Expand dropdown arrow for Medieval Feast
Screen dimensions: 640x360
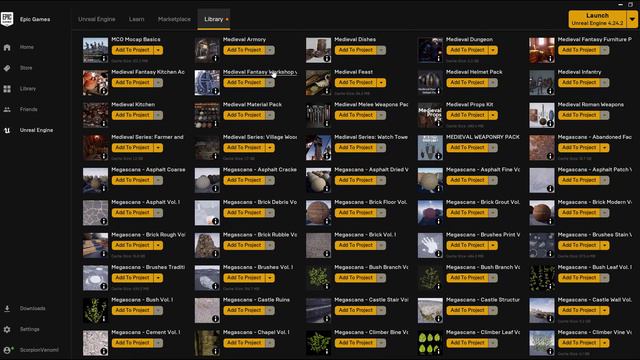click(x=381, y=83)
